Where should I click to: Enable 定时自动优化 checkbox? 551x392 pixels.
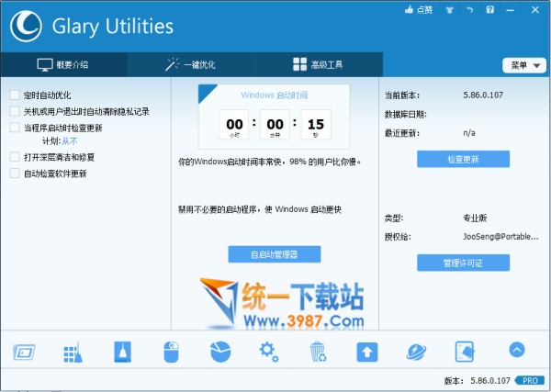tap(15, 95)
